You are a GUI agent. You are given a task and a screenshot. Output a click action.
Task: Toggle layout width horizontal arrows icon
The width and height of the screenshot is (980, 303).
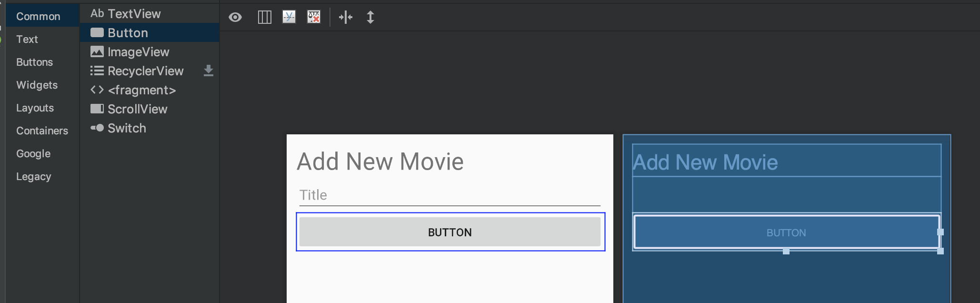click(346, 18)
